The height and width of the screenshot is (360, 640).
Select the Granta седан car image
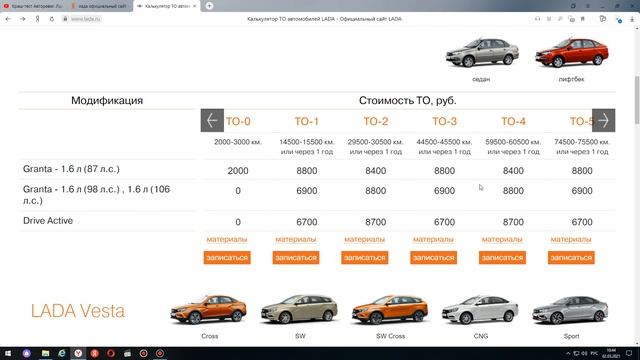click(x=482, y=52)
